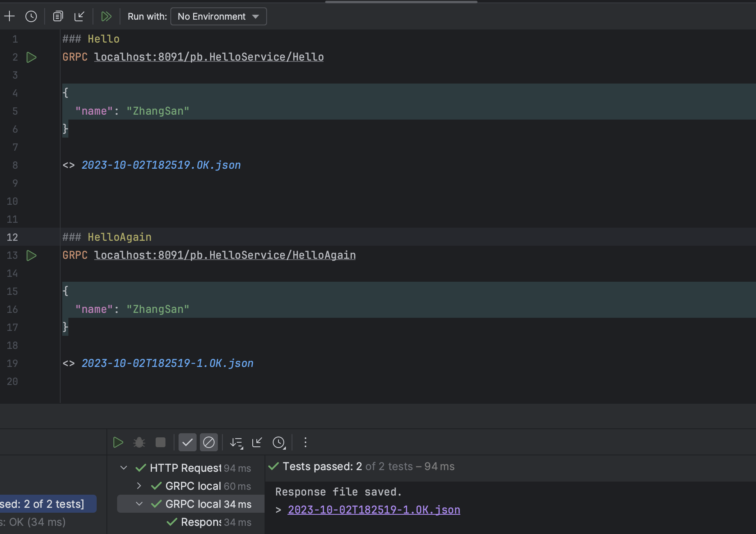Click the debug bug icon in test toolbar

(x=139, y=442)
